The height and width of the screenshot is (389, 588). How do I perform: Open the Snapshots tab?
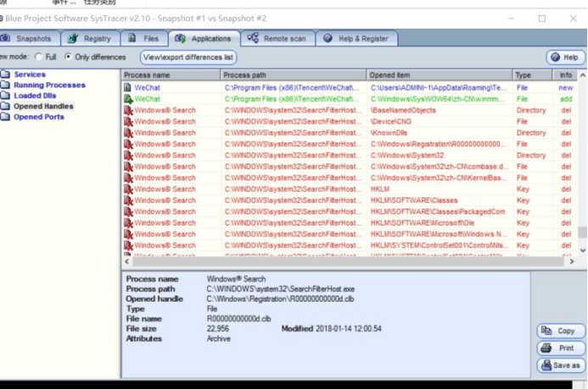click(30, 39)
